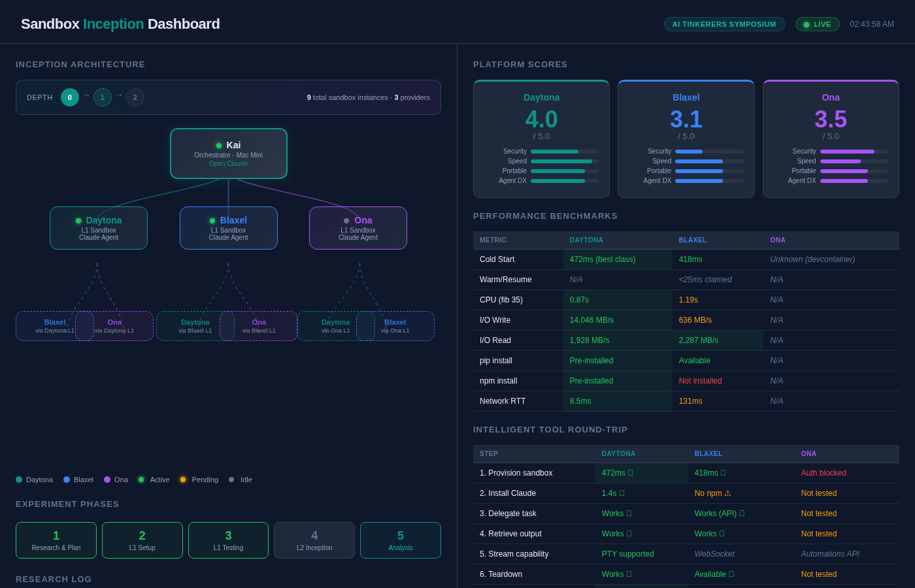915x588 pixels.
Task: Open phase 2 L1 Setup
Action: (142, 540)
